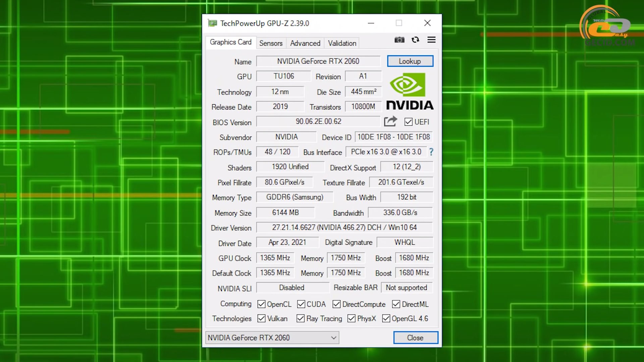Click the Texture Fillrate field 201.6 GTexel/s

coord(401,182)
